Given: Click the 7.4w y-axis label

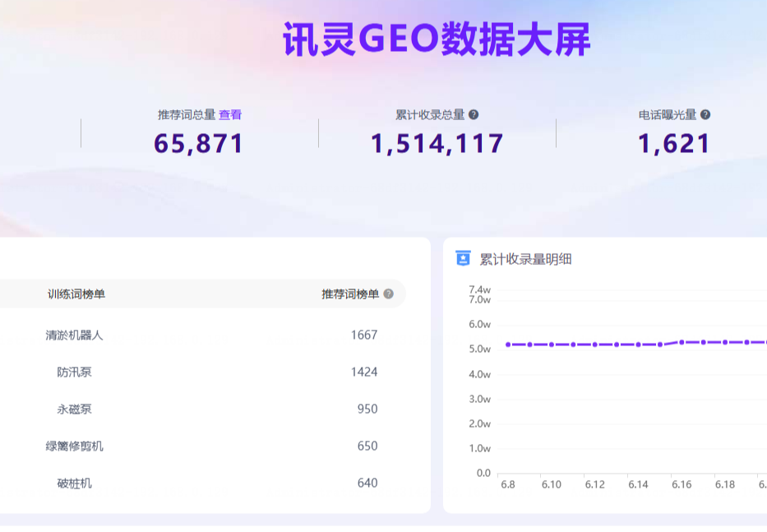Looking at the screenshot, I should [479, 289].
